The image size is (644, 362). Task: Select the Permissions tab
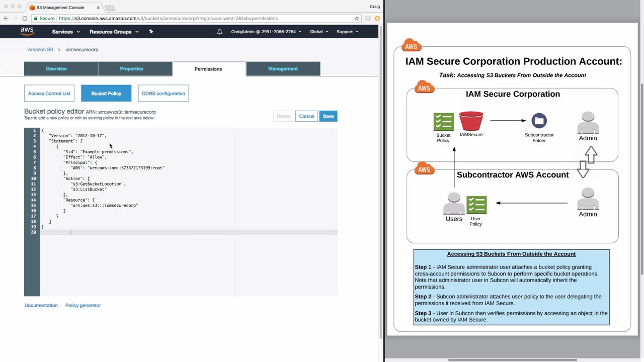pos(209,69)
